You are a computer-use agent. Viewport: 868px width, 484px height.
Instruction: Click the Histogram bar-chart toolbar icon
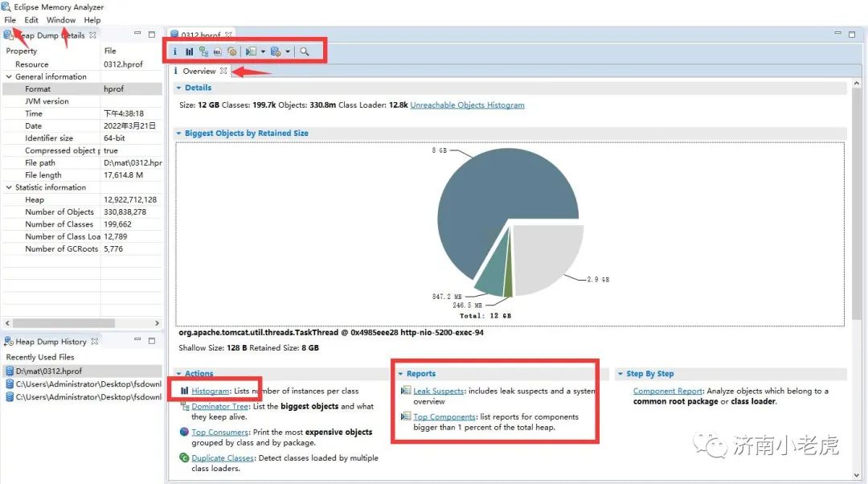[x=190, y=51]
